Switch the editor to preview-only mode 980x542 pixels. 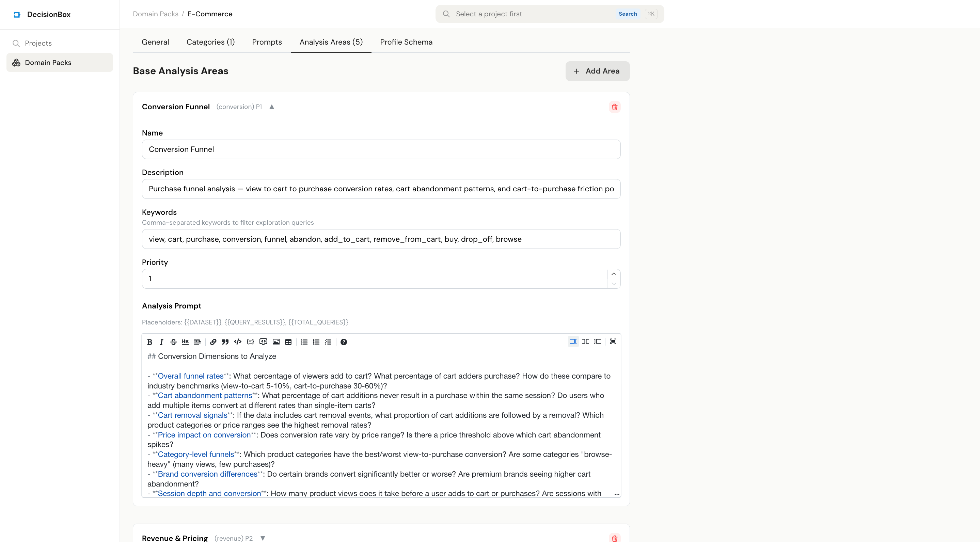point(598,341)
